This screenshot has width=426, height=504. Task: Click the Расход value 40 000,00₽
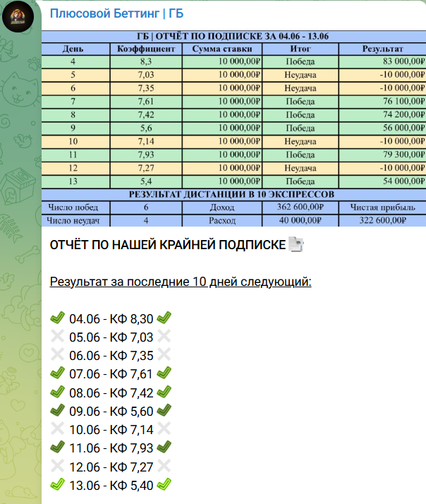[x=300, y=220]
